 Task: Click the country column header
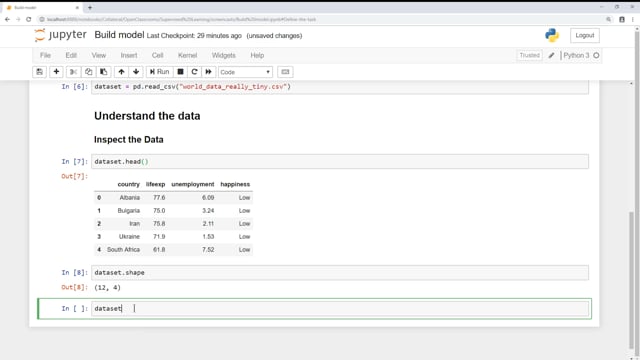(x=129, y=184)
